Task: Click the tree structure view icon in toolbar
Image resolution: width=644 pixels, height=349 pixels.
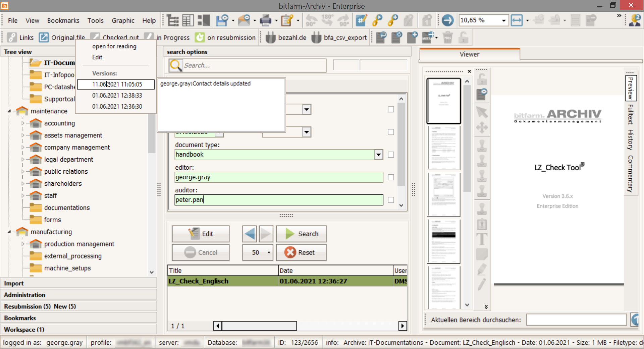Action: [x=173, y=20]
